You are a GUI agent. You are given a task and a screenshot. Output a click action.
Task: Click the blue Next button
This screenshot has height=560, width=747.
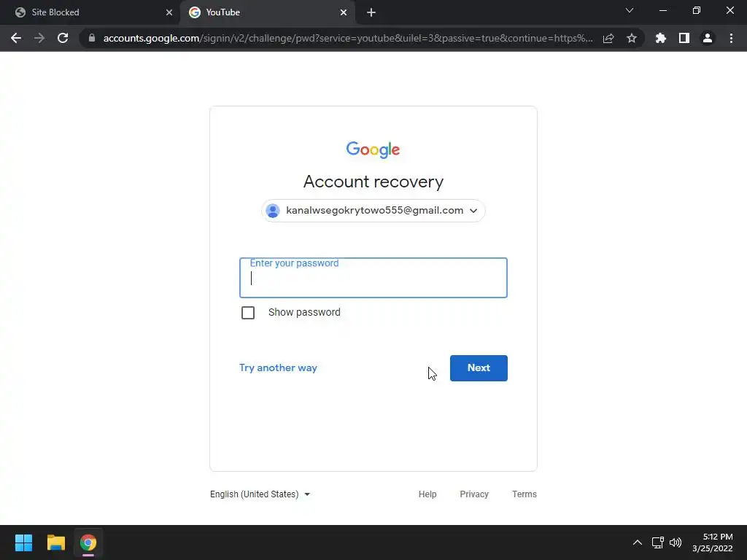pyautogui.click(x=479, y=368)
